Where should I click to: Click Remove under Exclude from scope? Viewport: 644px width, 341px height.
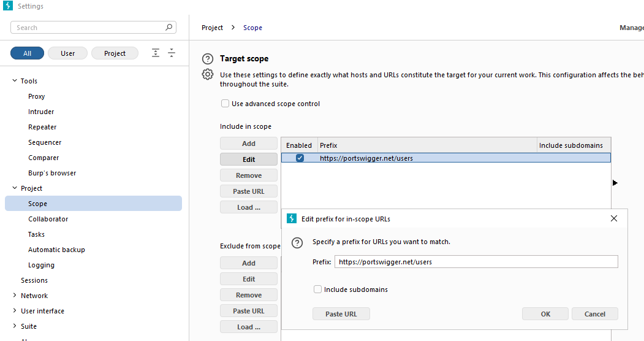tap(249, 295)
